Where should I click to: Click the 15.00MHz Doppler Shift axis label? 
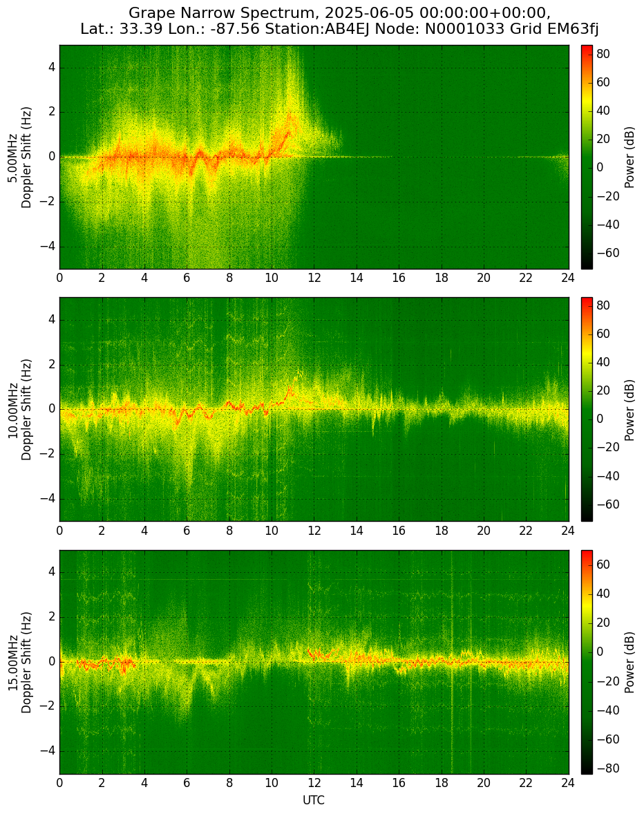point(21,662)
